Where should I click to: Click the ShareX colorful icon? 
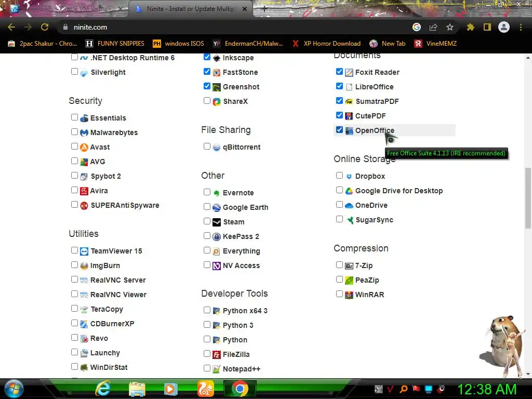coord(217,101)
